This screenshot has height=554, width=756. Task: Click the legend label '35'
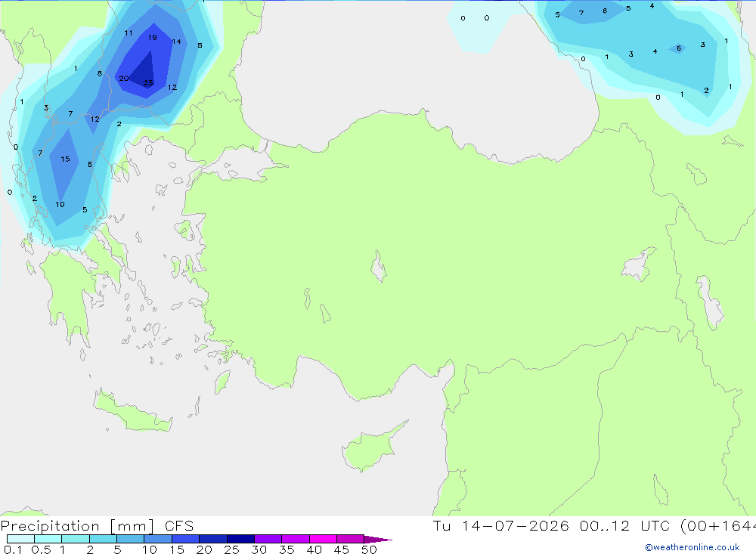287,549
